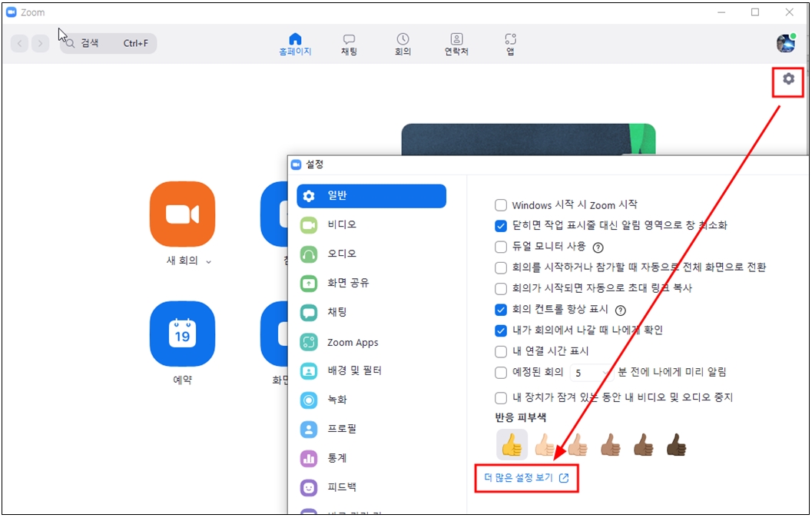Click the 예약 calendar icon

[182, 334]
